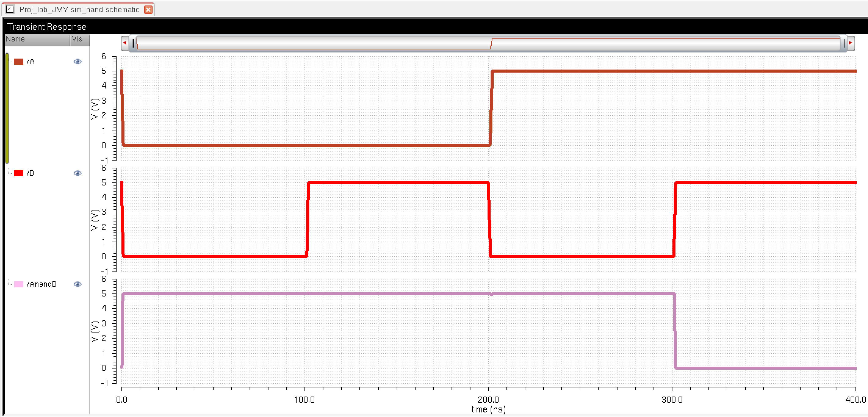Screen dimensions: 868x417
Task: Click the right red arrow of zoom scrollbar
Action: 851,43
